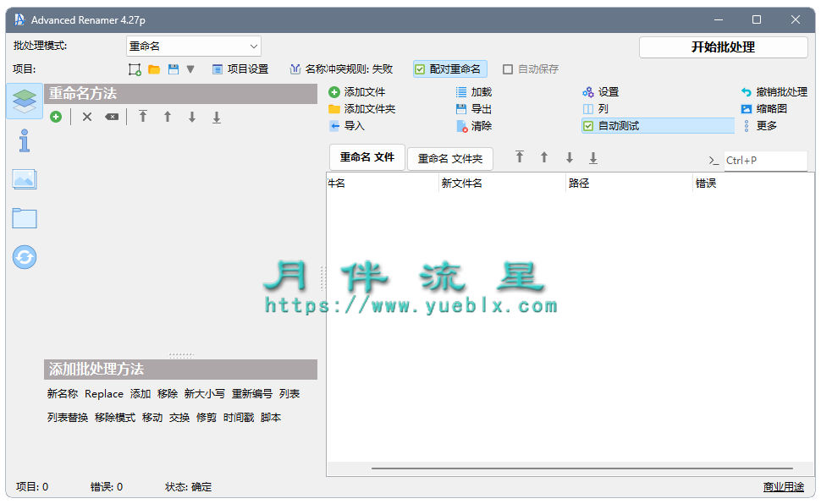This screenshot has width=821, height=504.
Task: Enable the 自动保存 checkbox
Action: click(531, 69)
